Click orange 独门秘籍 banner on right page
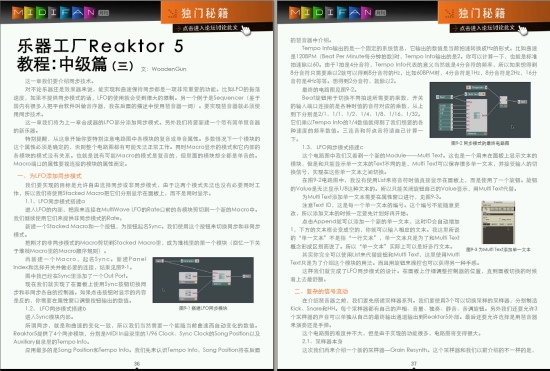Viewport: 550px width, 371px height. point(494,12)
